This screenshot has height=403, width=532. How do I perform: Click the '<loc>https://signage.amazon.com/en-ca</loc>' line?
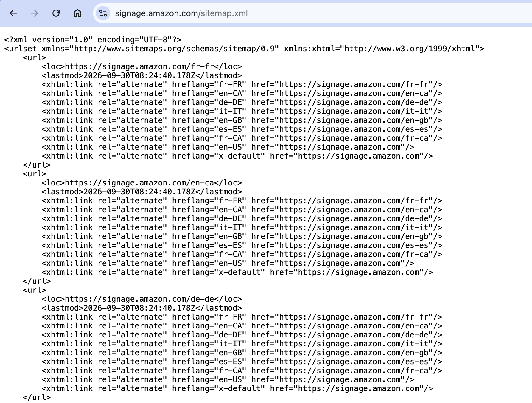(142, 183)
